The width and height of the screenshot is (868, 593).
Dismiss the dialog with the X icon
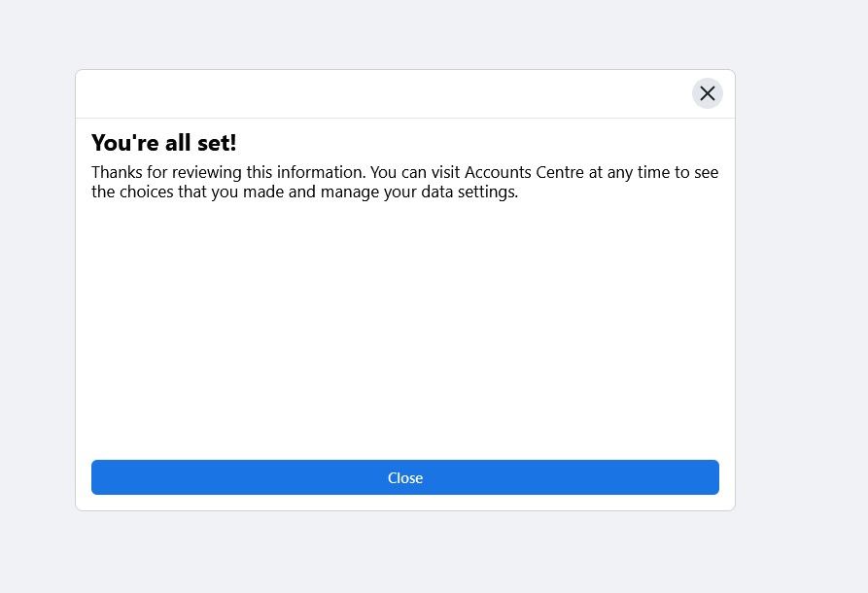pyautogui.click(x=707, y=93)
